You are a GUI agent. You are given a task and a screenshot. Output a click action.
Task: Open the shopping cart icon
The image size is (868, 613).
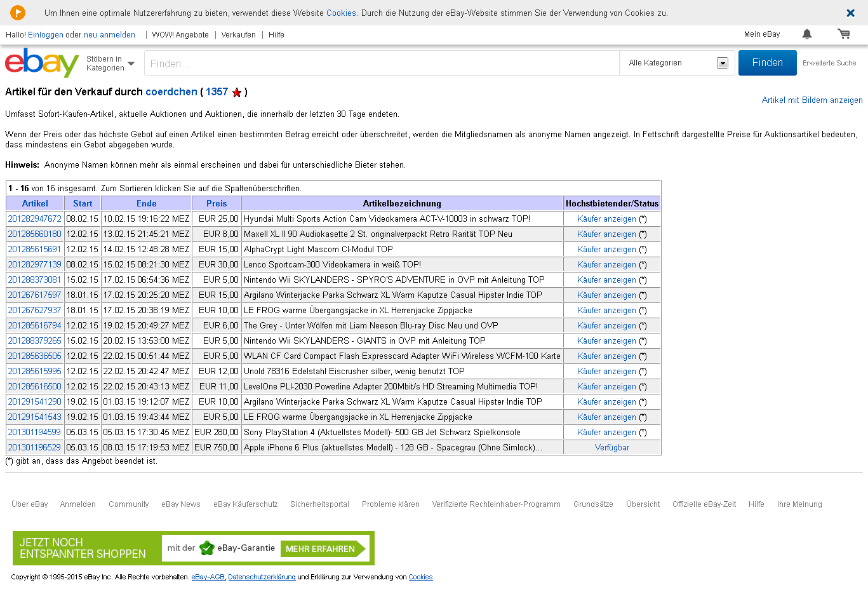(x=843, y=34)
